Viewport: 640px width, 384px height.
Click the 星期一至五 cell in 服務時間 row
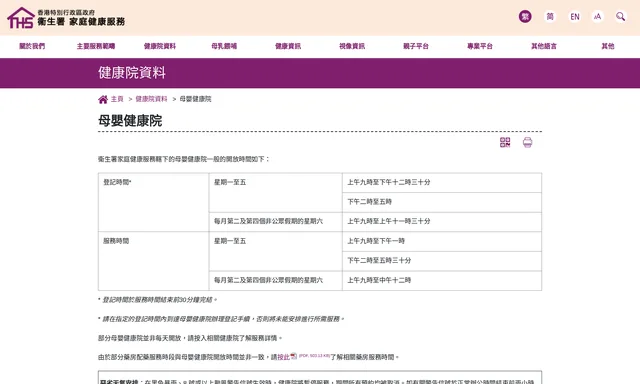[276, 251]
